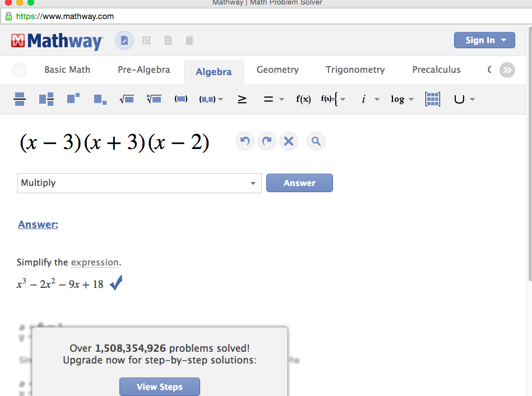Click the blue Answer button
The image size is (532, 396).
299,183
